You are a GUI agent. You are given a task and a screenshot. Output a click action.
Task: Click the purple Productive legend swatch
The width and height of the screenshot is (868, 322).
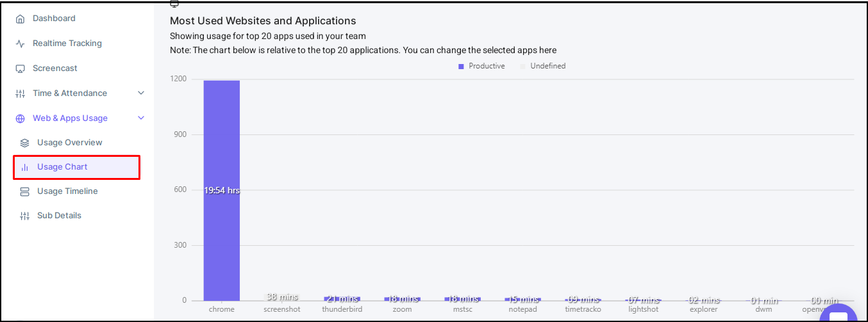pos(461,67)
